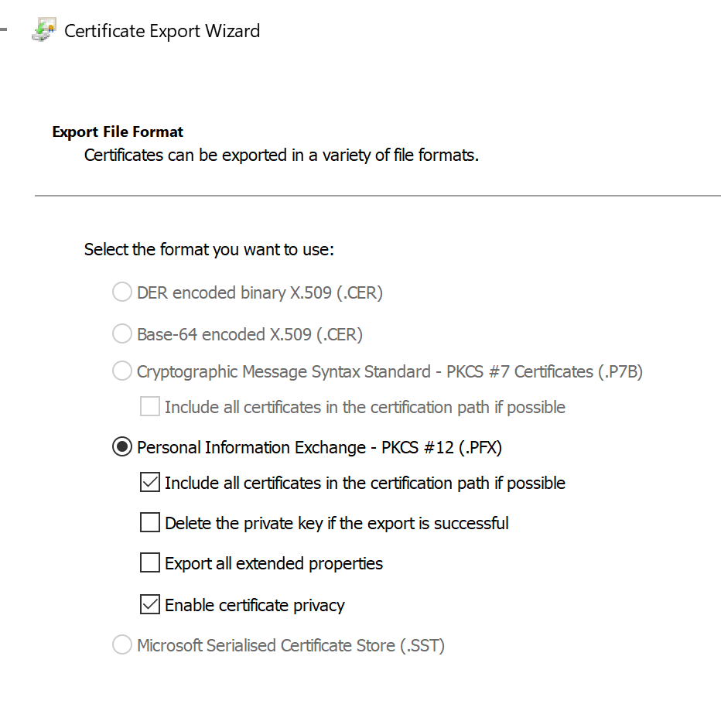Image resolution: width=721 pixels, height=728 pixels.
Task: Click the 'Enable certificate privacy' label text
Action: [255, 605]
